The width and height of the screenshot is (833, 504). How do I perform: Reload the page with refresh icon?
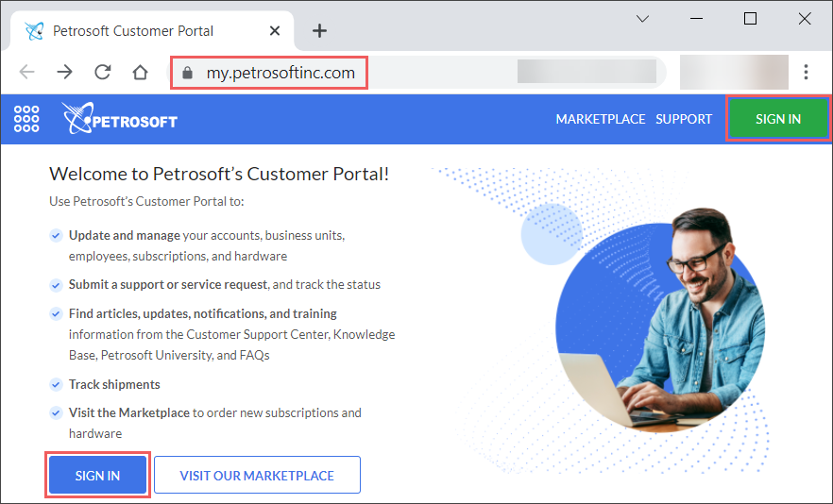click(103, 72)
